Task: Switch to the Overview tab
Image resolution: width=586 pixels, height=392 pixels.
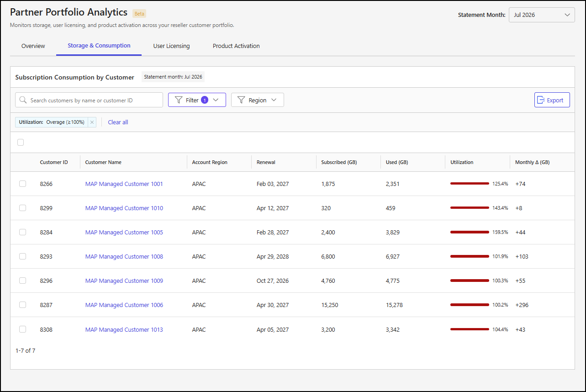Action: click(33, 46)
